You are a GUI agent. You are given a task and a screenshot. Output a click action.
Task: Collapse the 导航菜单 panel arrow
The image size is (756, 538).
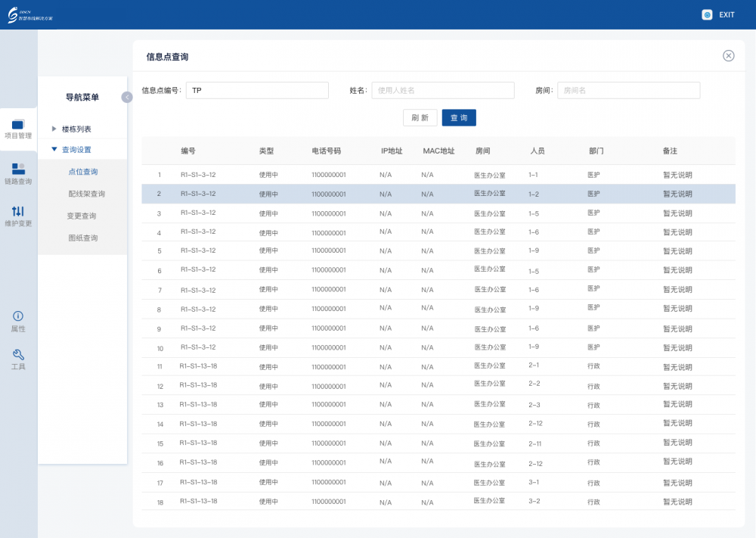click(127, 98)
